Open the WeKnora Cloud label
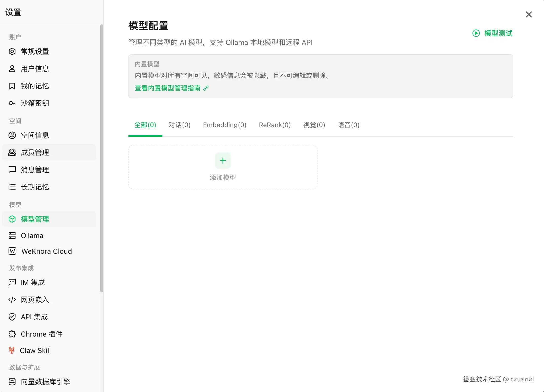 click(47, 251)
